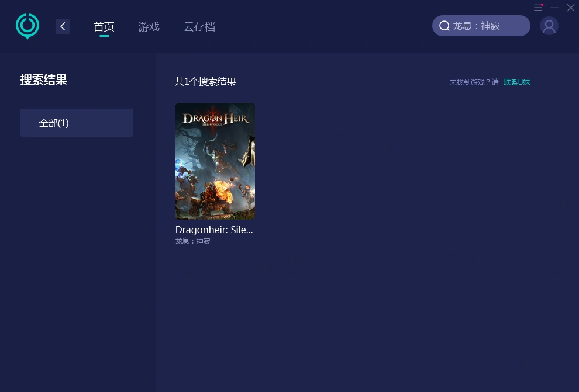Close the application window
Image resolution: width=579 pixels, height=392 pixels.
(570, 8)
